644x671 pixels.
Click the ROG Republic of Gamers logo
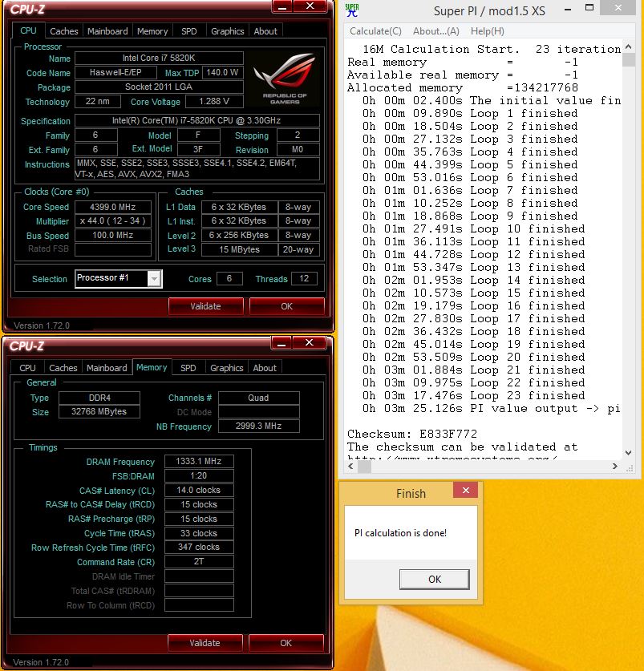pyautogui.click(x=285, y=79)
